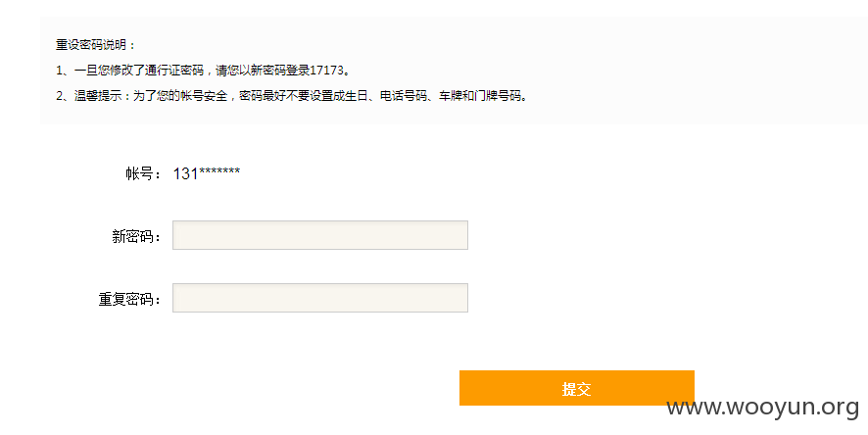Click the word 电话号码 in the tip

coord(403,96)
